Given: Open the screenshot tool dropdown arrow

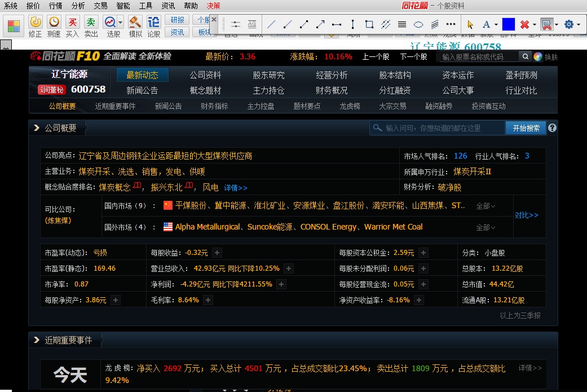Looking at the screenshot, I should pyautogui.click(x=557, y=25).
